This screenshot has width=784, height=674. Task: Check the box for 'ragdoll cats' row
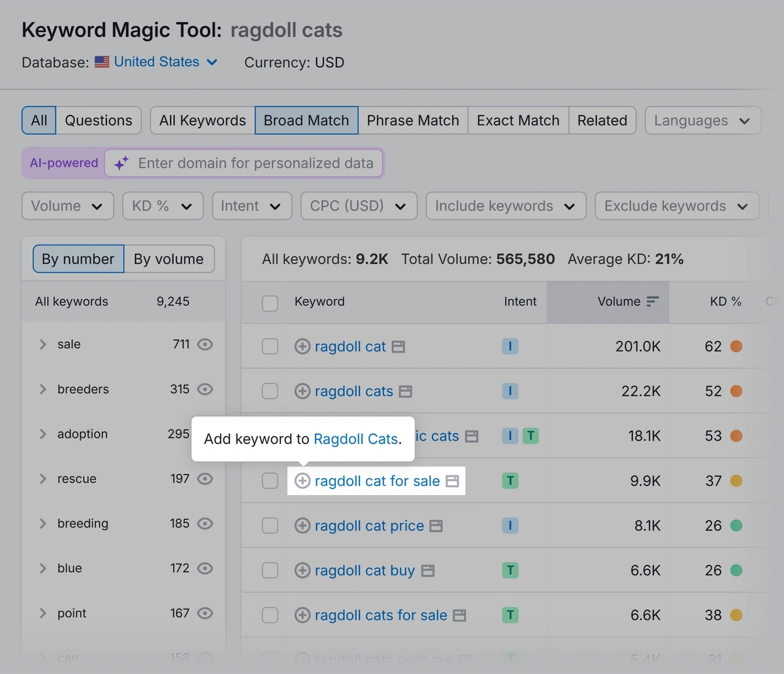(270, 391)
